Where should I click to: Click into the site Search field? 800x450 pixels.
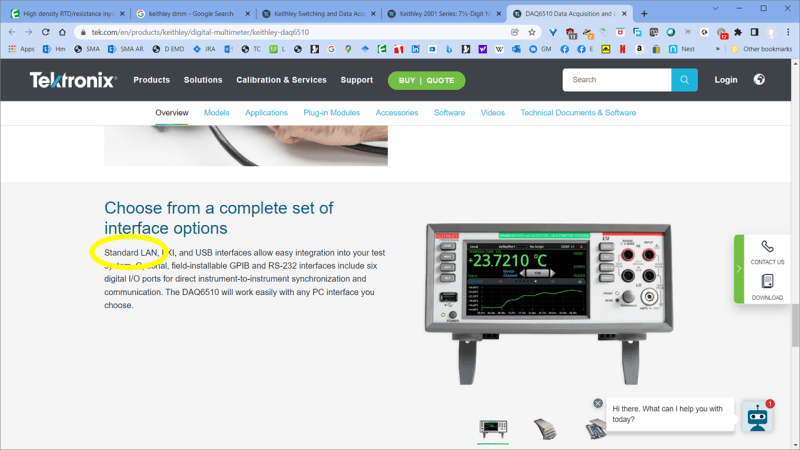[x=617, y=80]
